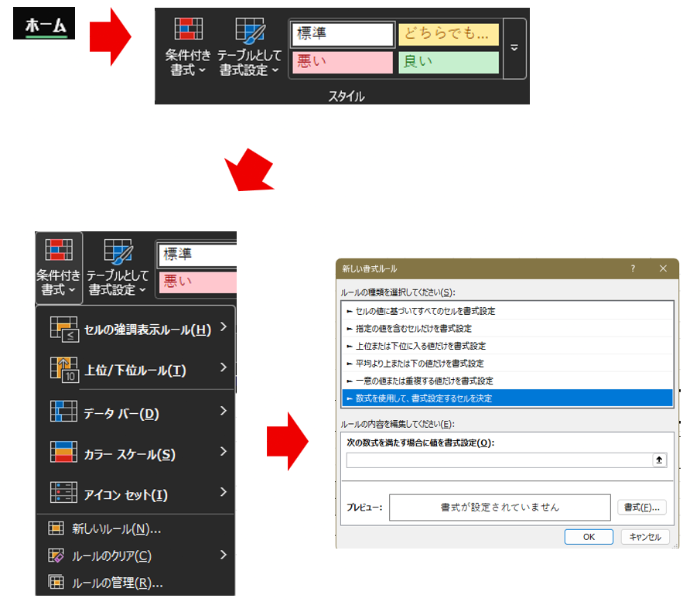Screen dimensions: 700x605
Task: Select 平均より上または下の値だけを書式設定 rule type
Action: coord(507,363)
